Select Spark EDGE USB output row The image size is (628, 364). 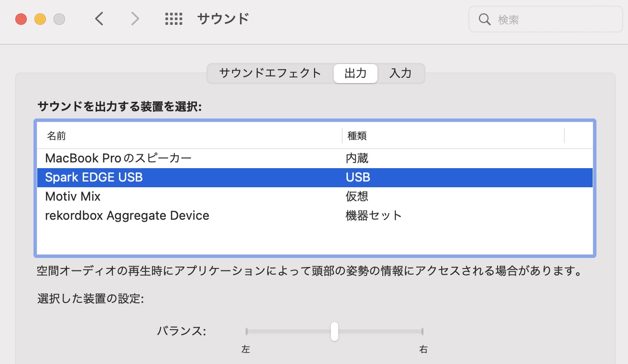pyautogui.click(x=315, y=177)
